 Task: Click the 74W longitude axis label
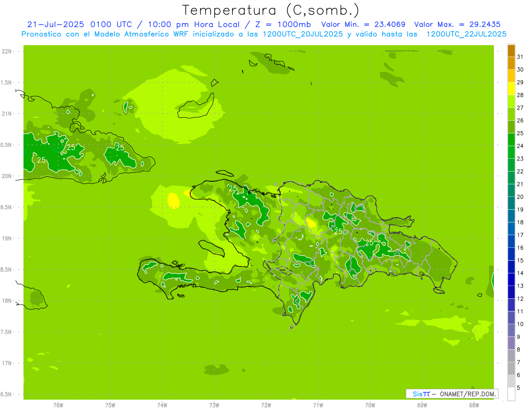pyautogui.click(x=162, y=405)
